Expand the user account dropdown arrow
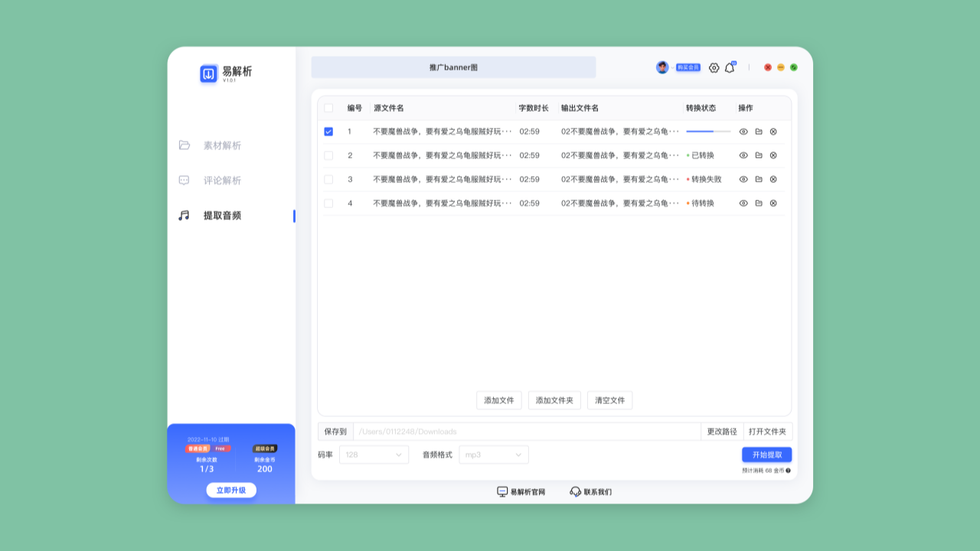 coord(672,67)
